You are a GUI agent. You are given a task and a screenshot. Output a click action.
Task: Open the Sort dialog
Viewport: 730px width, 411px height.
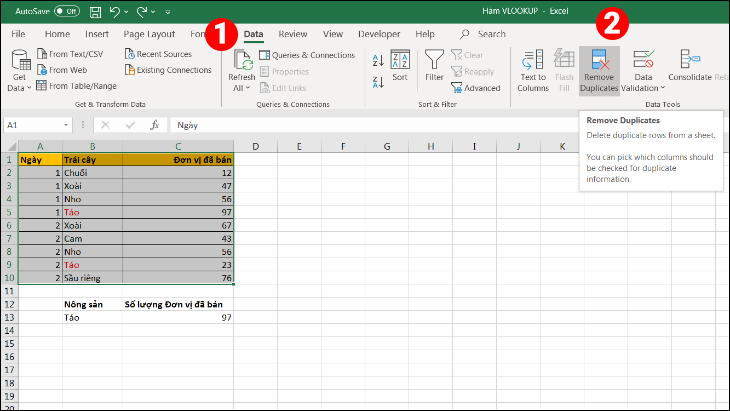point(400,66)
